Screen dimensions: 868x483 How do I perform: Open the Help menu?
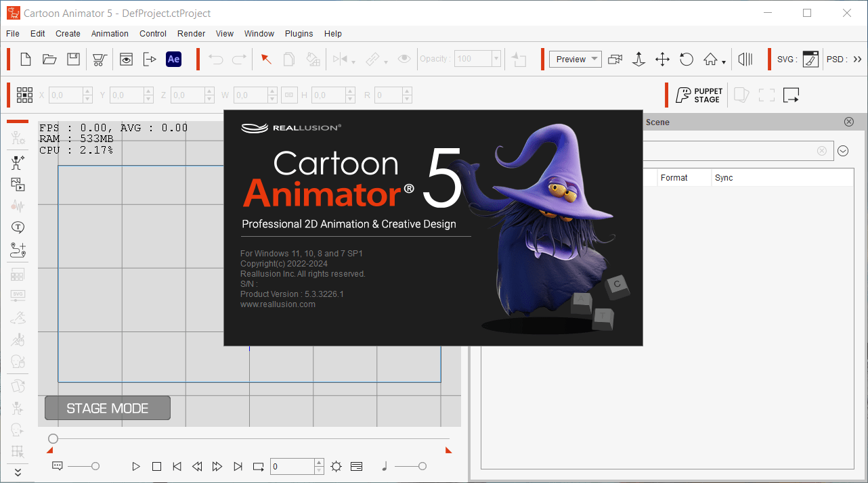tap(333, 33)
